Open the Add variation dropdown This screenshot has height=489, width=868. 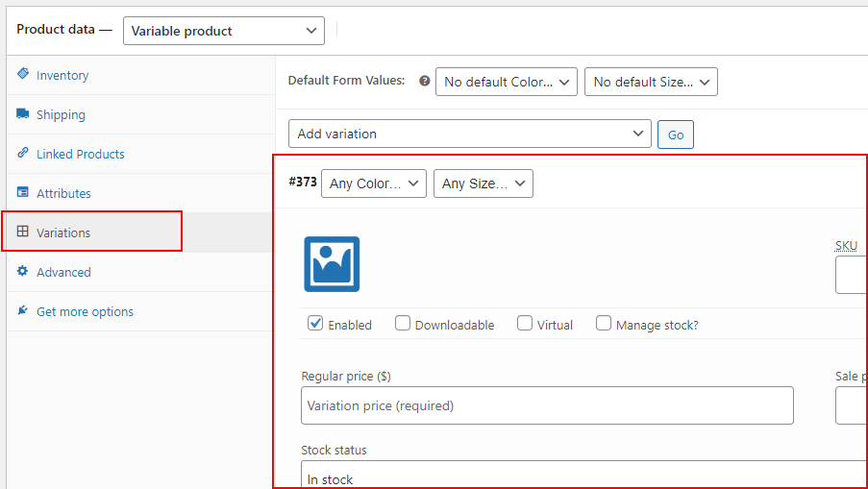coord(470,134)
